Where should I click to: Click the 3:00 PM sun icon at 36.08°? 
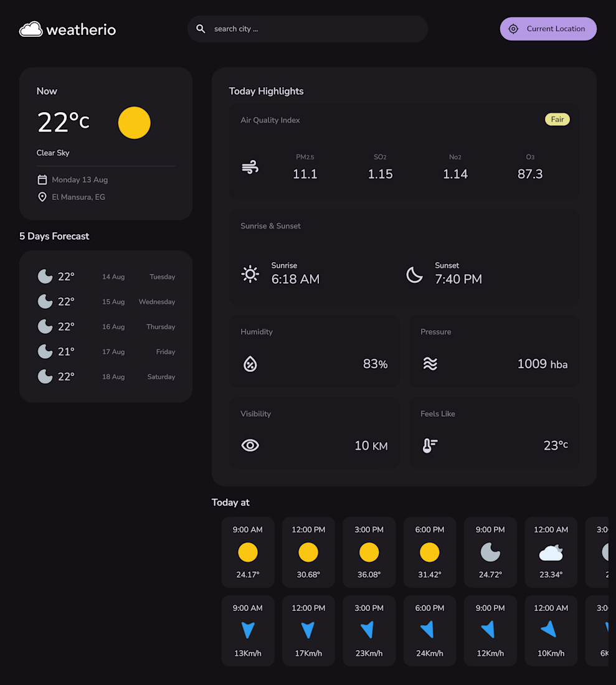369,552
